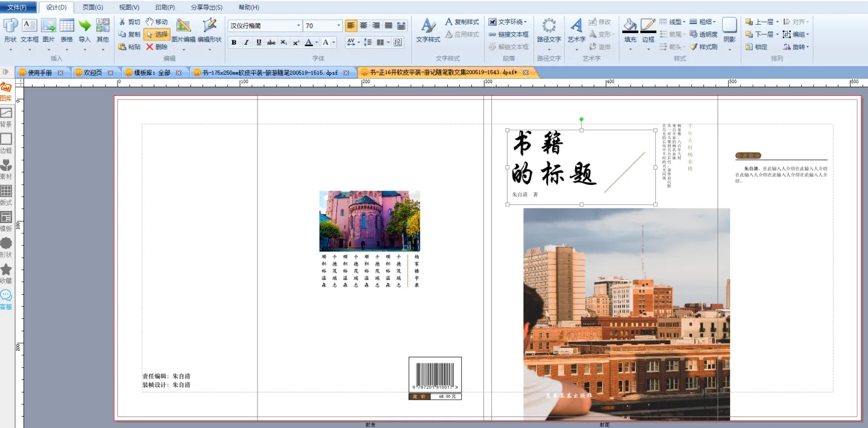Open font size dropdown showing 70

338,26
